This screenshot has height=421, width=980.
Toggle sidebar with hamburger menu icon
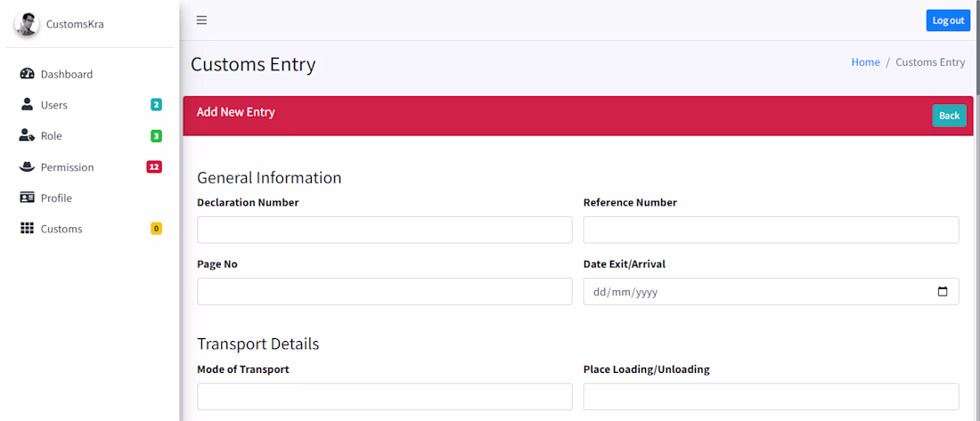point(201,20)
